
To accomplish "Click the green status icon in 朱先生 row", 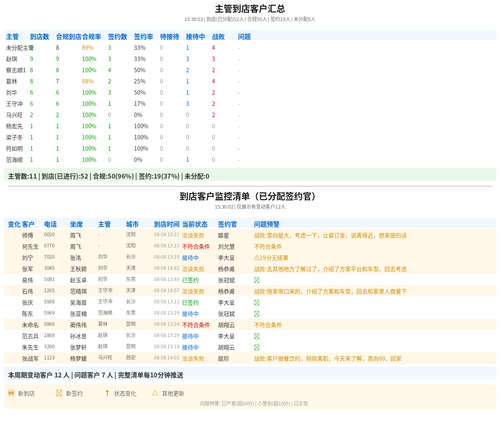I will pyautogui.click(x=257, y=347).
